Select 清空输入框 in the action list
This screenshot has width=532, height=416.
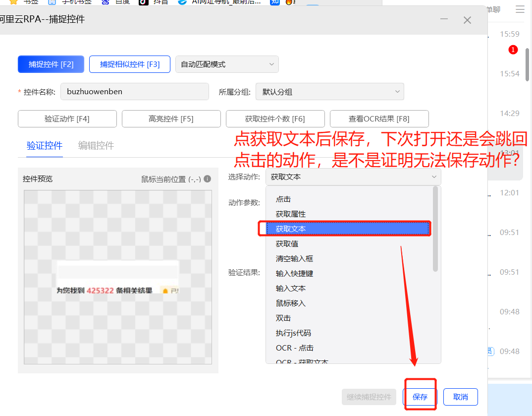(x=349, y=259)
